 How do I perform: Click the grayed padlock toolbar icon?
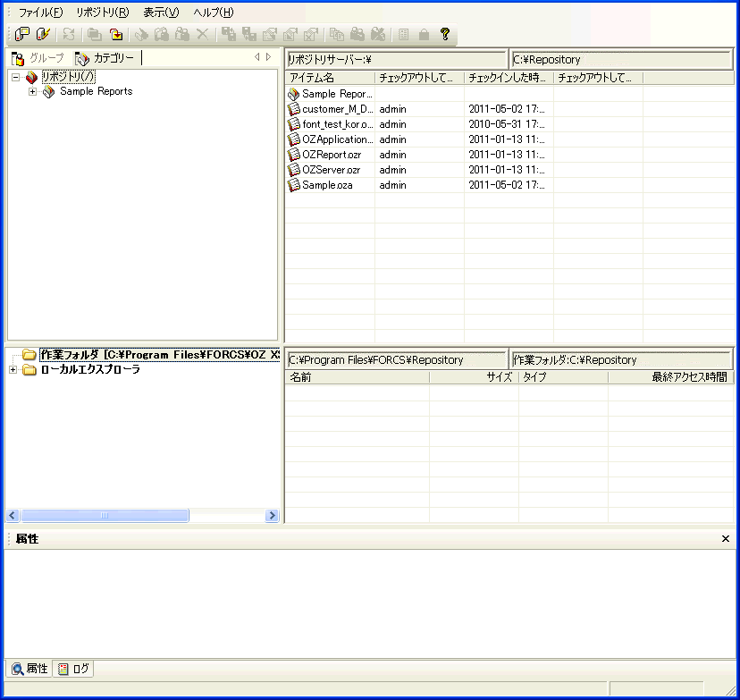point(424,34)
